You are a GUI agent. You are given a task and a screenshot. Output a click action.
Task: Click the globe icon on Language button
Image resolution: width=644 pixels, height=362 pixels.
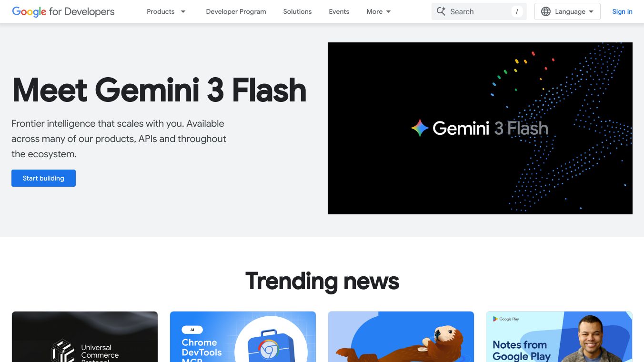point(546,11)
